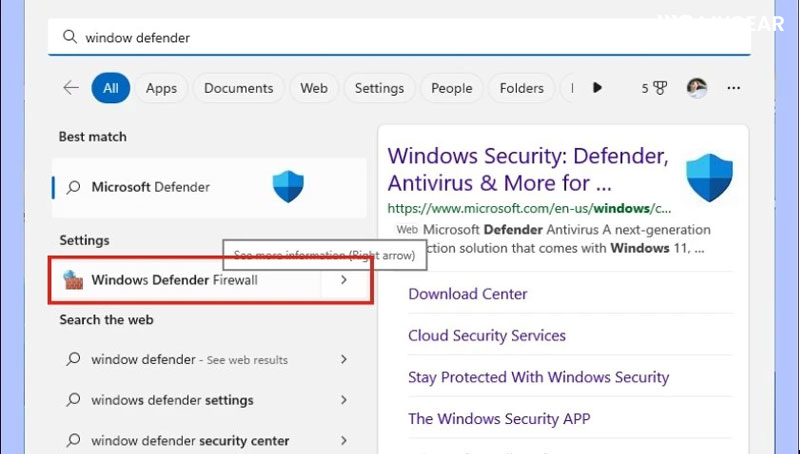
Task: Expand the 'window defender' web result arrow
Action: [344, 359]
